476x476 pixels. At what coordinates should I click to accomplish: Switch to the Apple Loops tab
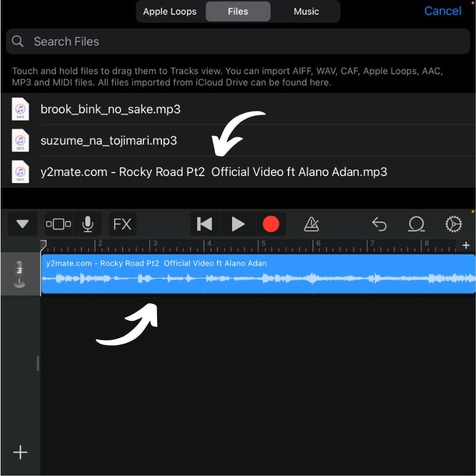[x=170, y=11]
